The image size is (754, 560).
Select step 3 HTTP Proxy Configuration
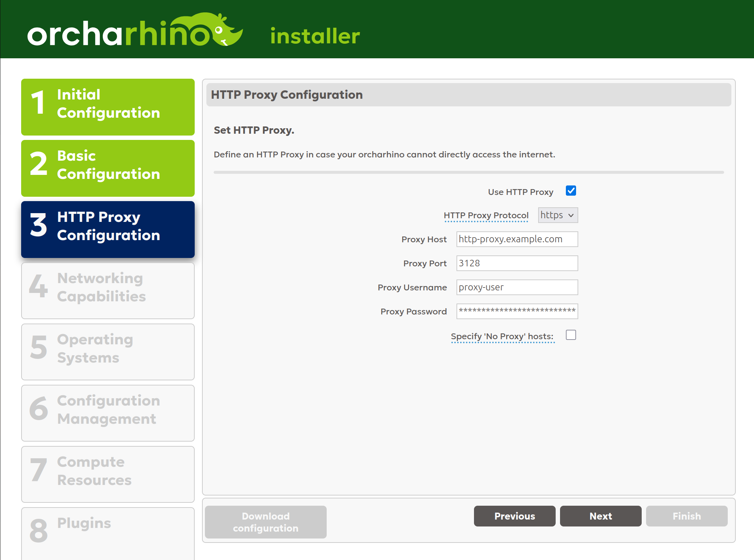pos(108,229)
